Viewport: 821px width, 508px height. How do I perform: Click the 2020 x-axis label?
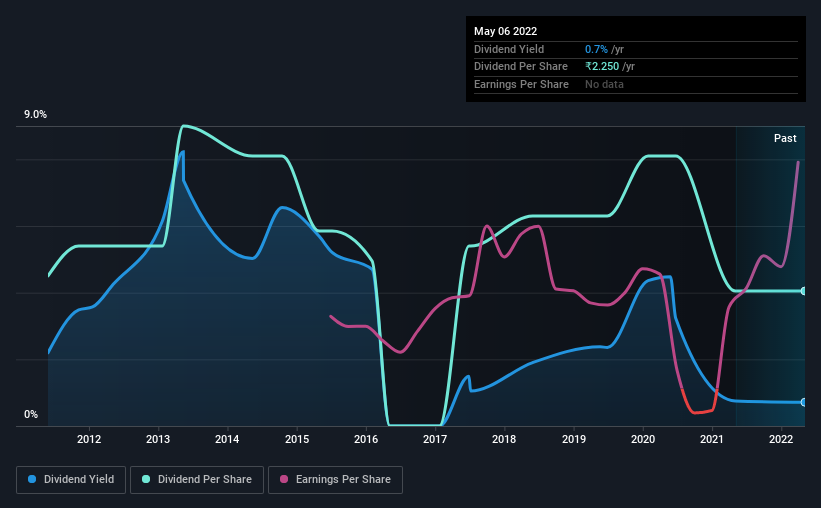(x=643, y=439)
